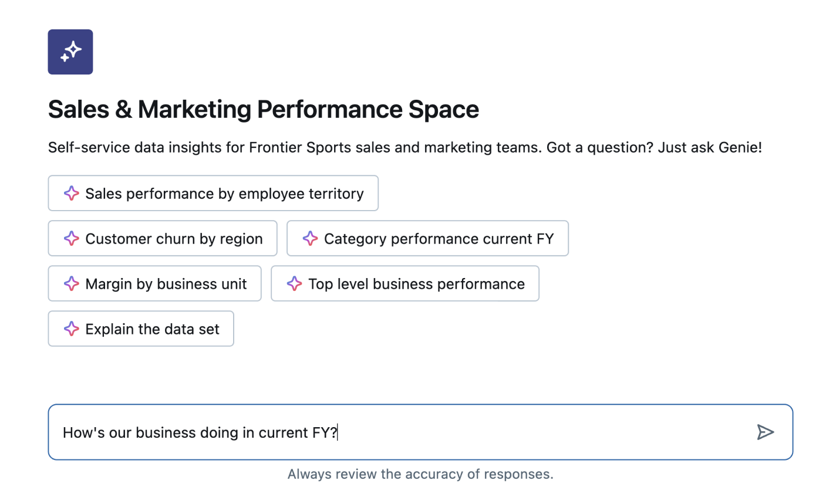The width and height of the screenshot is (836, 504).
Task: Choose the 'Customer churn by region' suggestion
Action: tap(174, 239)
